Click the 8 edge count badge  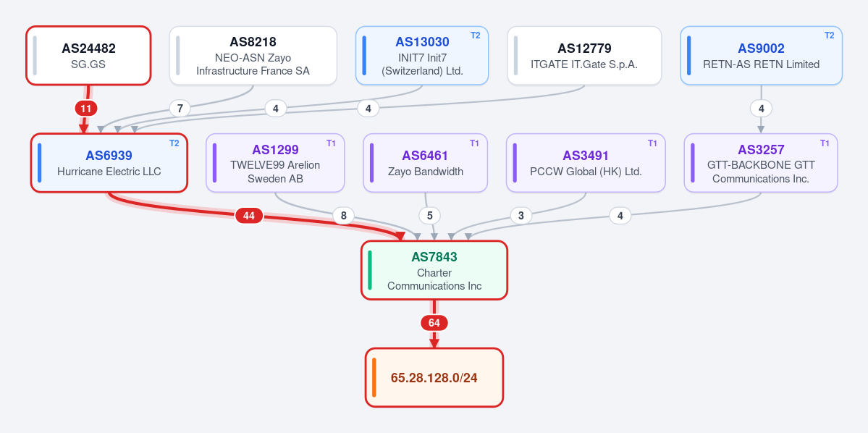pyautogui.click(x=343, y=215)
